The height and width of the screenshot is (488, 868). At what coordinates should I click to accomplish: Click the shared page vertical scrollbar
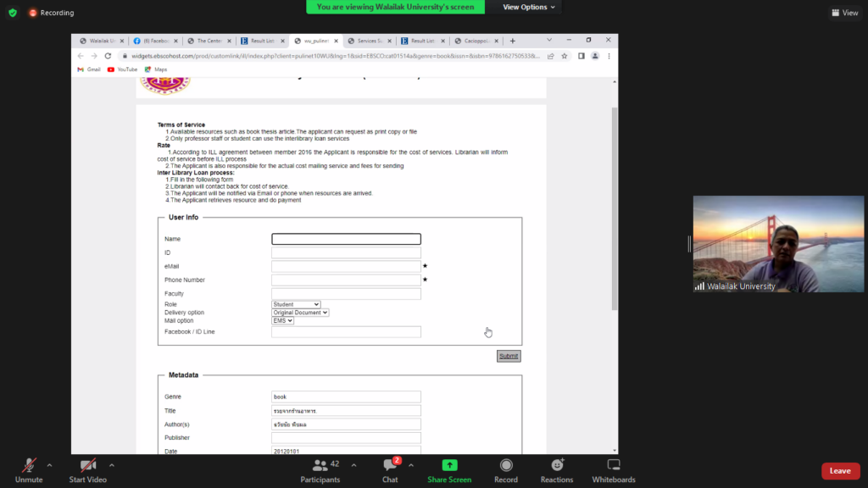615,212
